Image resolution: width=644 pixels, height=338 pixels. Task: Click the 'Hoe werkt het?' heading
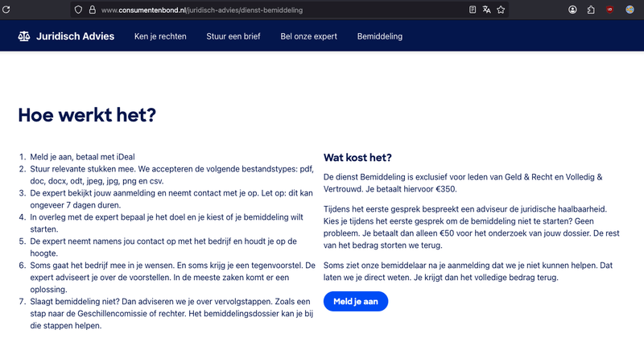coord(87,115)
